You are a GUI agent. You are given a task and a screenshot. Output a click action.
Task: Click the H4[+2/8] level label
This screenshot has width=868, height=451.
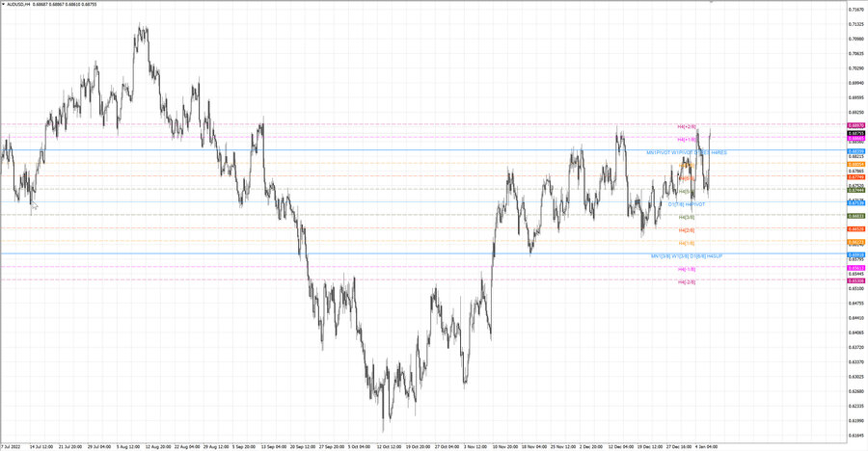pos(687,126)
